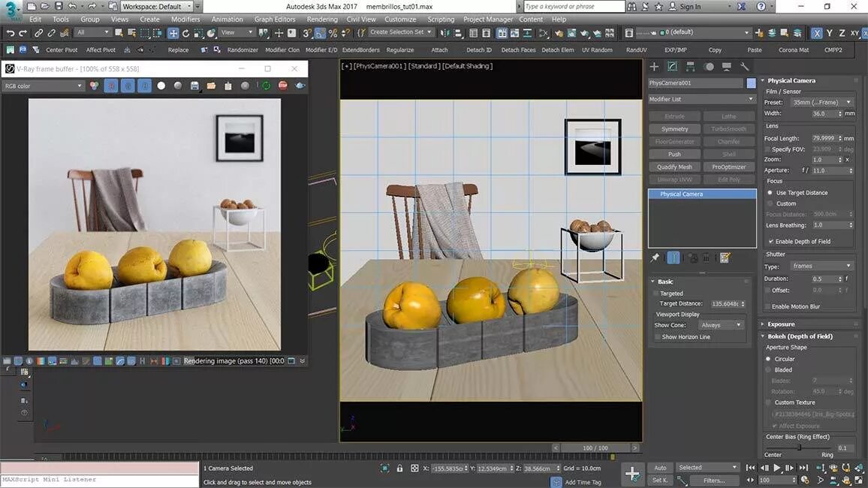Open the RGB color dropdown in frame buffer

(43, 86)
